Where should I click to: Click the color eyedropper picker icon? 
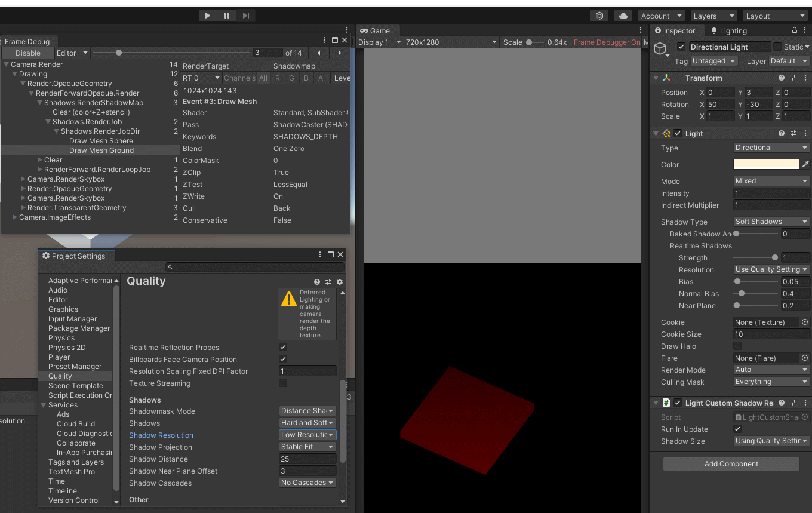point(805,164)
